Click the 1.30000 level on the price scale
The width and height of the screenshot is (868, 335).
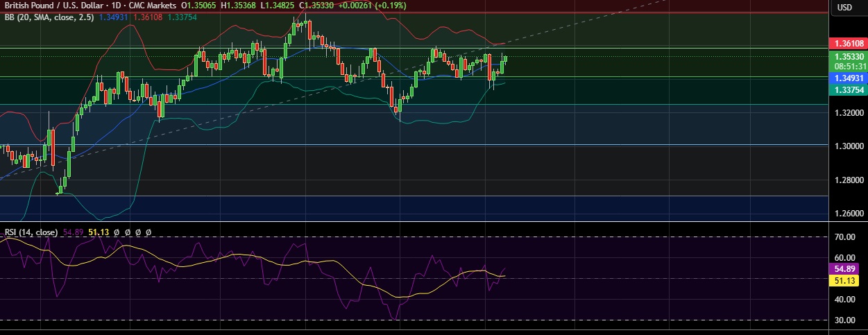[x=849, y=146]
